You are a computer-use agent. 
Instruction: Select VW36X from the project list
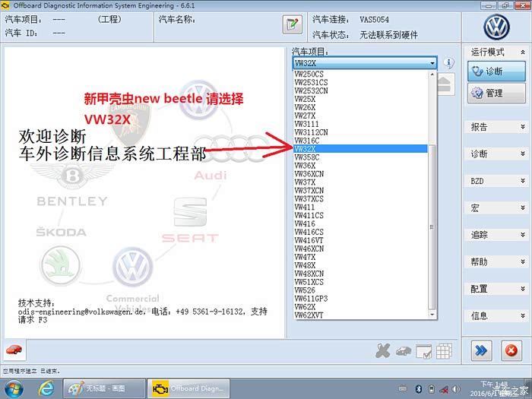click(x=305, y=166)
